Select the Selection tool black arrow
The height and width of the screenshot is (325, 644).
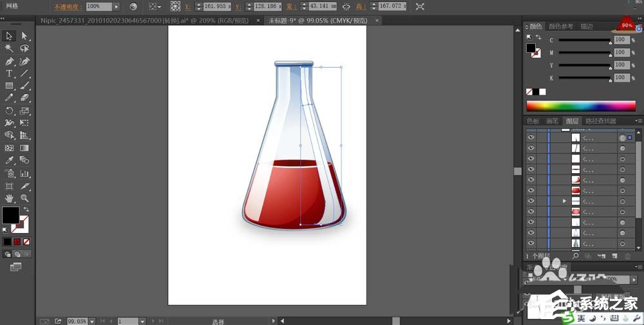coord(9,36)
